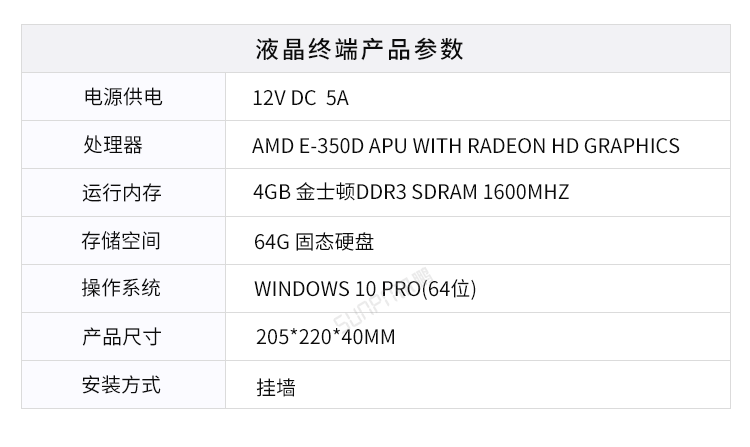Screen dimensions: 750x447
Task: Select the WINDOWS 10 PRO text
Action: click(x=329, y=290)
